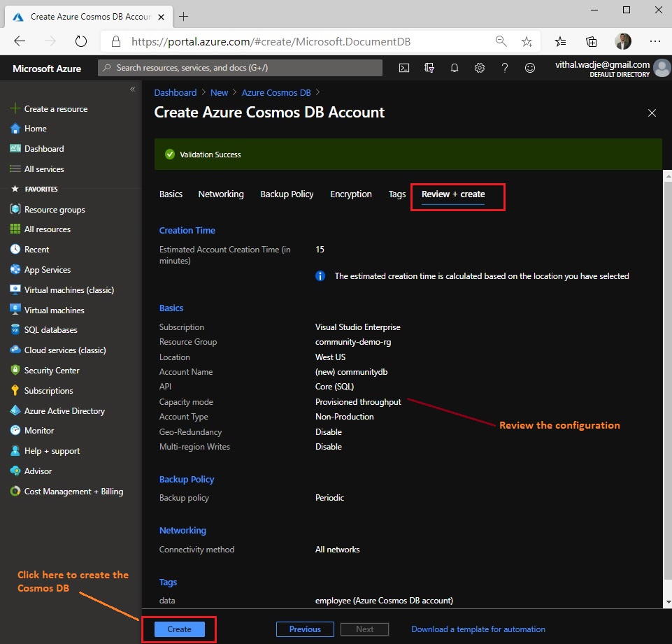Open browser settings and more menu
The image size is (672, 644).
[655, 41]
